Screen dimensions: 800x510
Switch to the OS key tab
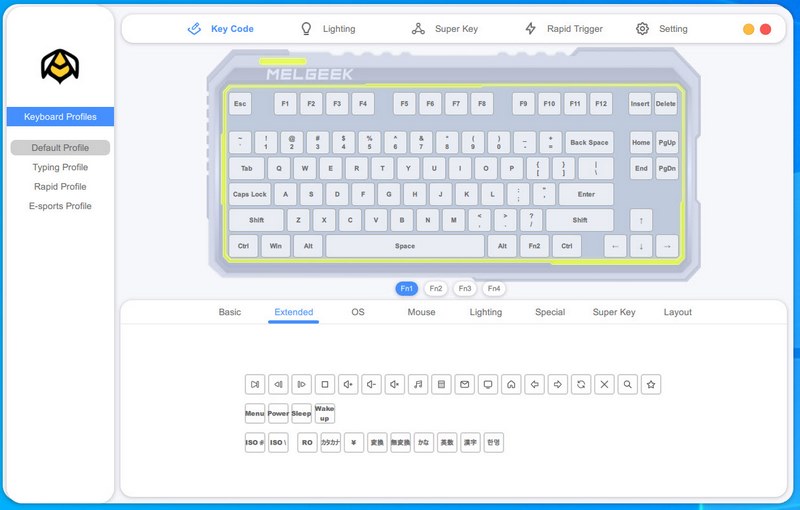click(x=358, y=312)
